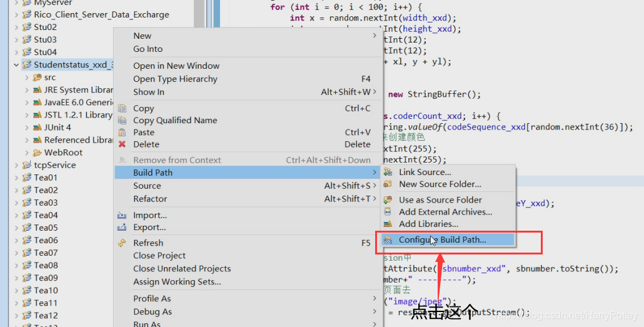Choose Close Project
This screenshot has height=327, width=644.
coord(248,256)
